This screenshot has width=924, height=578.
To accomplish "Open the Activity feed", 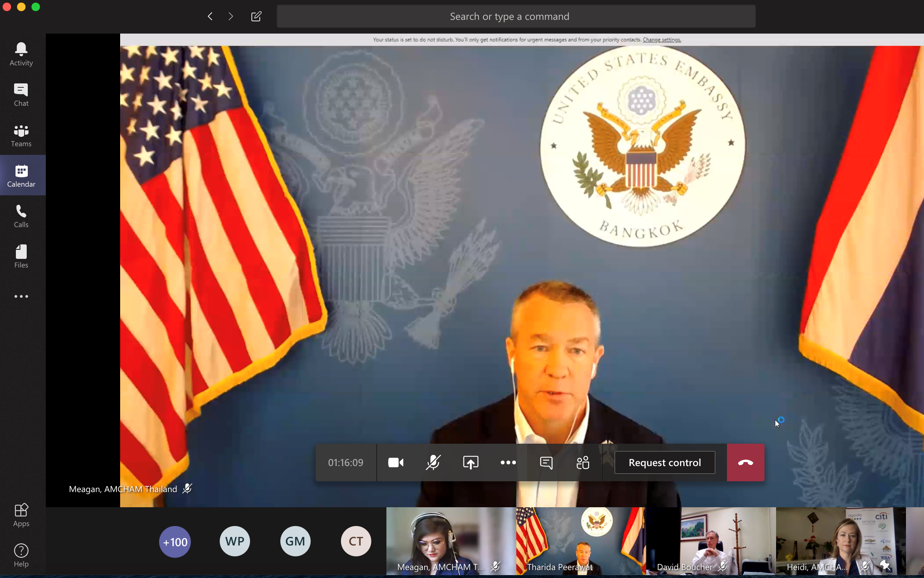I will (21, 54).
